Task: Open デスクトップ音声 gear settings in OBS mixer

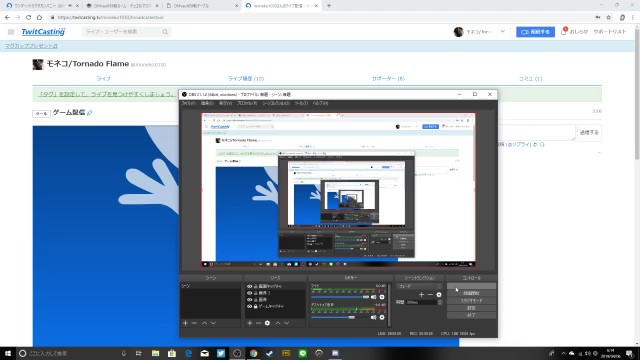Action: pyautogui.click(x=382, y=317)
